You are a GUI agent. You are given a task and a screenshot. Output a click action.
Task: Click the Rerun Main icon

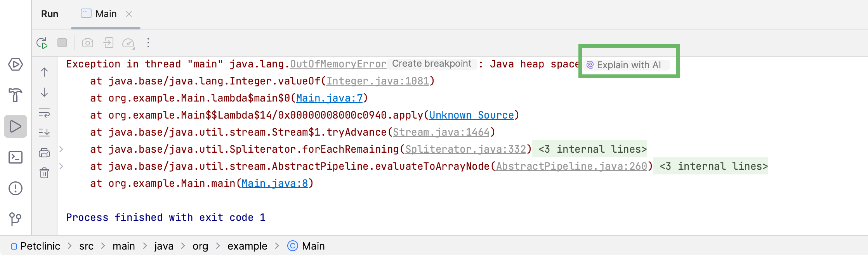[42, 43]
